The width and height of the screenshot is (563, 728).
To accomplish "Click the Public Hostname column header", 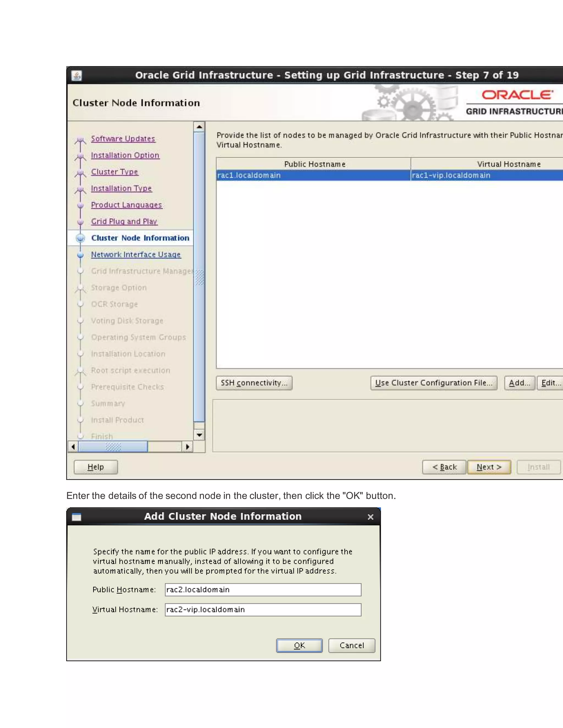I will pyautogui.click(x=313, y=164).
